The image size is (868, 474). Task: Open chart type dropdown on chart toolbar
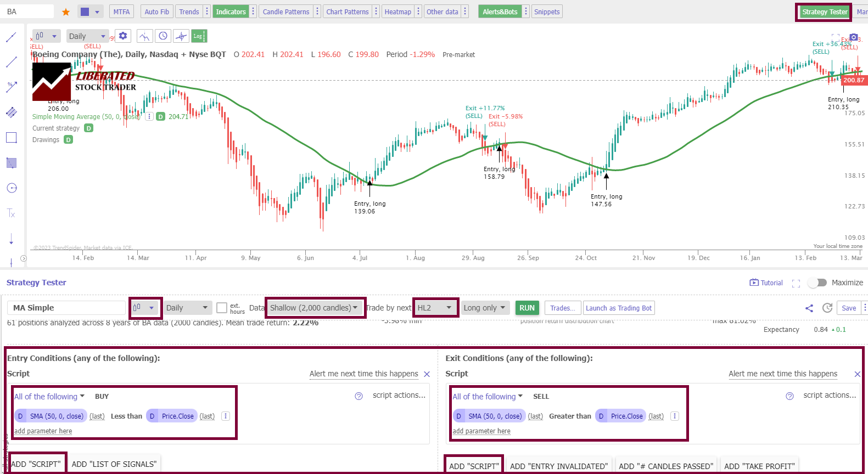point(46,36)
